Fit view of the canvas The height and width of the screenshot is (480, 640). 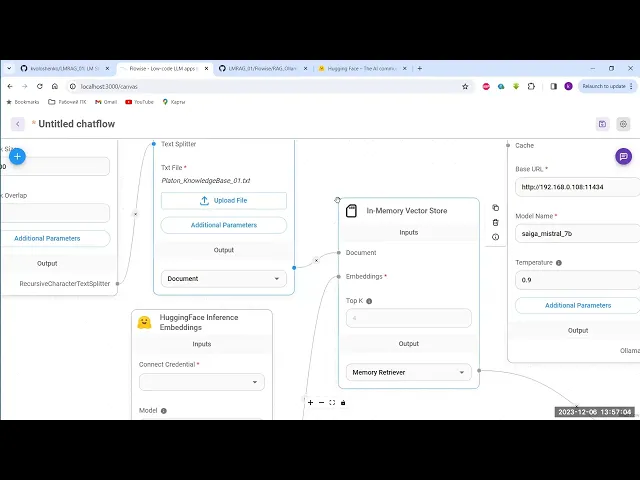click(332, 402)
